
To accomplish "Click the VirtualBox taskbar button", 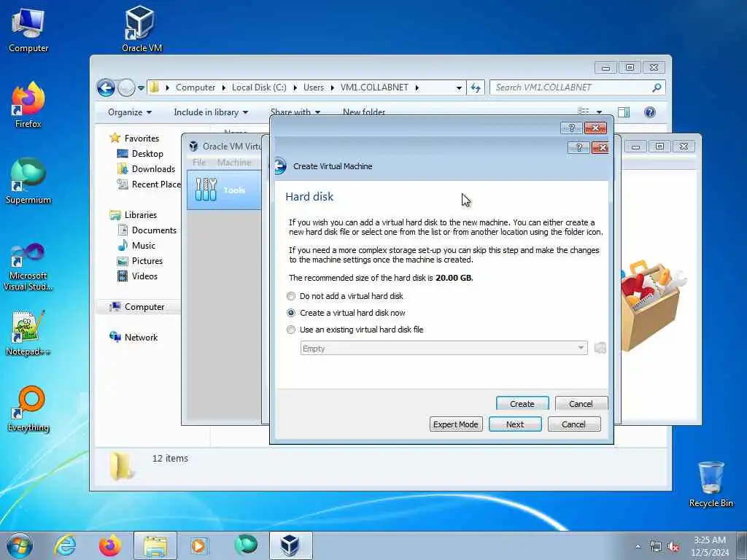I will (290, 545).
